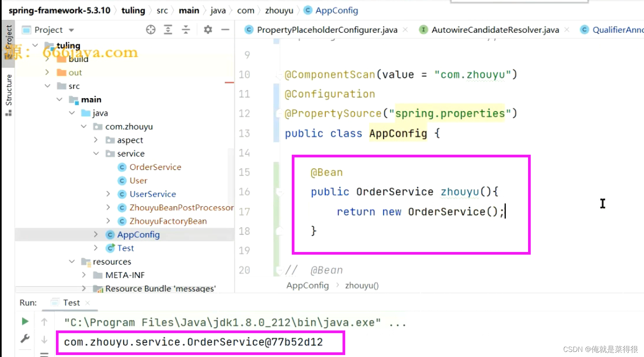Select User class in project tree
The image size is (644, 357).
click(138, 180)
